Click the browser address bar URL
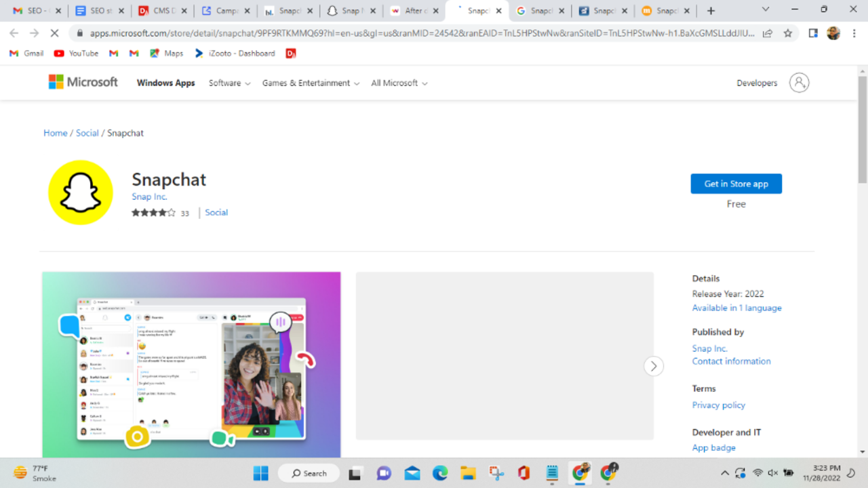The height and width of the screenshot is (488, 868). (422, 33)
